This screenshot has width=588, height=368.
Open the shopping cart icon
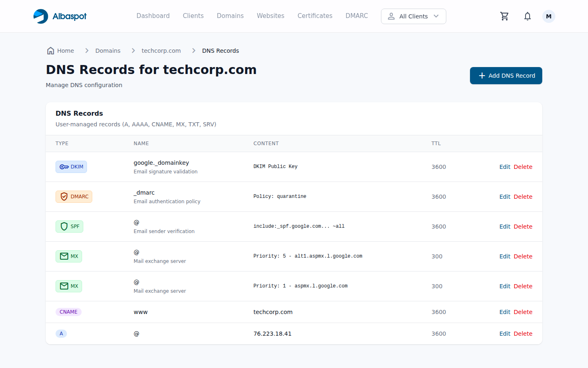[x=504, y=16]
